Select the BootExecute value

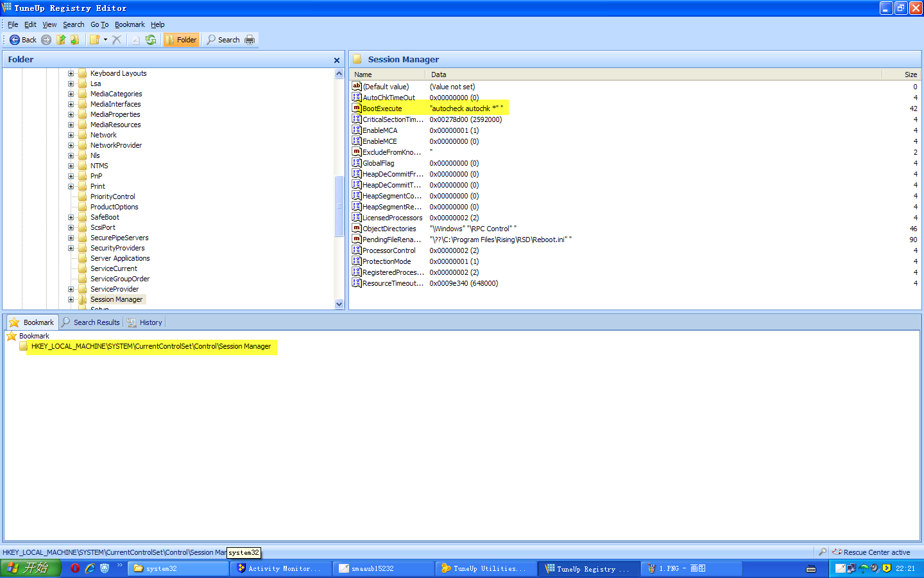tap(382, 109)
